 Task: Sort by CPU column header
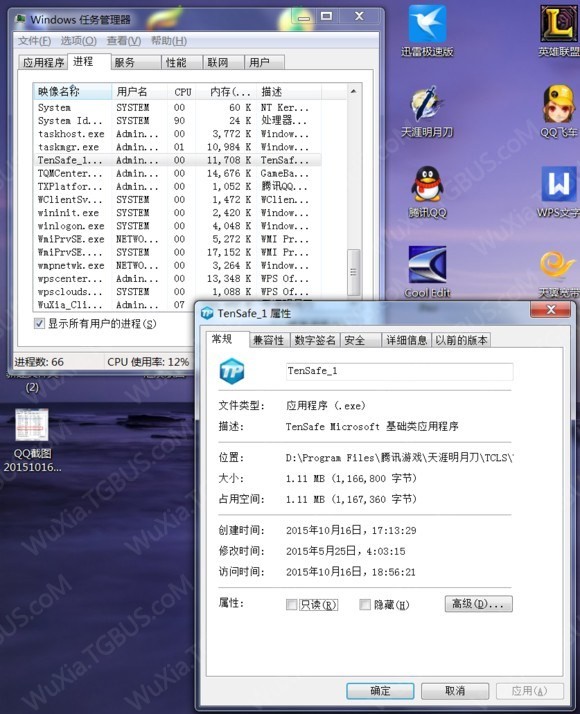[x=182, y=92]
